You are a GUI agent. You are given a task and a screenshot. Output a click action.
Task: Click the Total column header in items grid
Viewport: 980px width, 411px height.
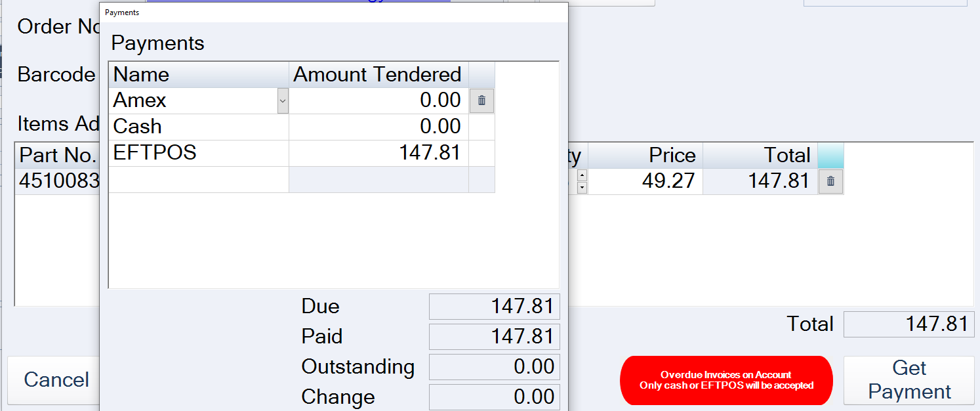coord(760,156)
